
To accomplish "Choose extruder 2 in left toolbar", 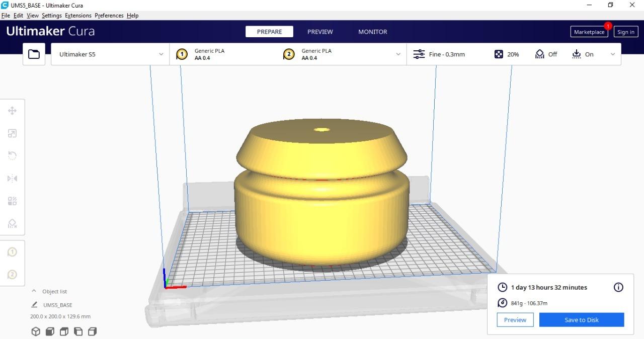I will coord(13,275).
